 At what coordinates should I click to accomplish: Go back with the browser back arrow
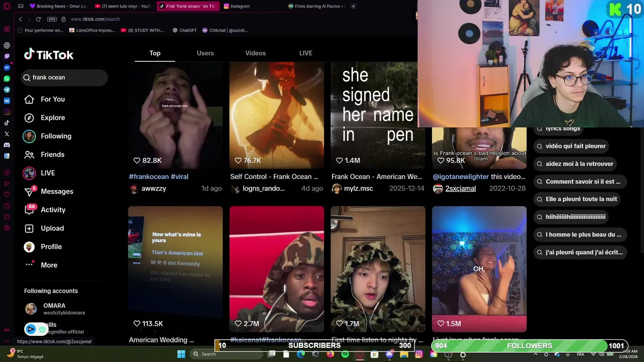pyautogui.click(x=20, y=19)
